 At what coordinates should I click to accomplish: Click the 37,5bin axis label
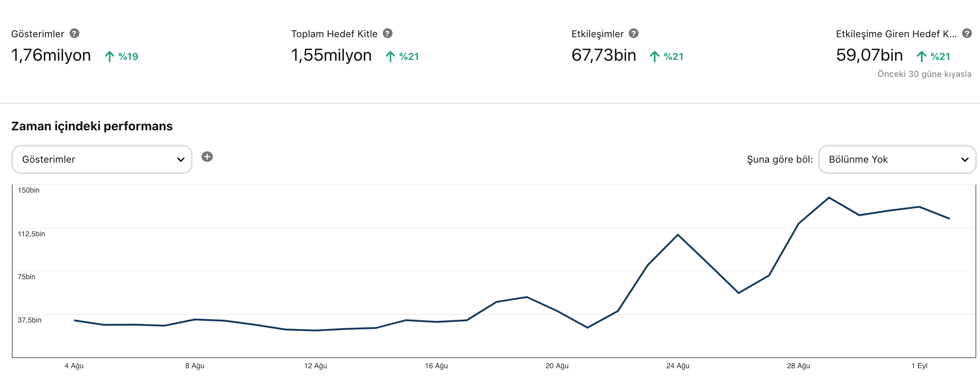[x=30, y=320]
